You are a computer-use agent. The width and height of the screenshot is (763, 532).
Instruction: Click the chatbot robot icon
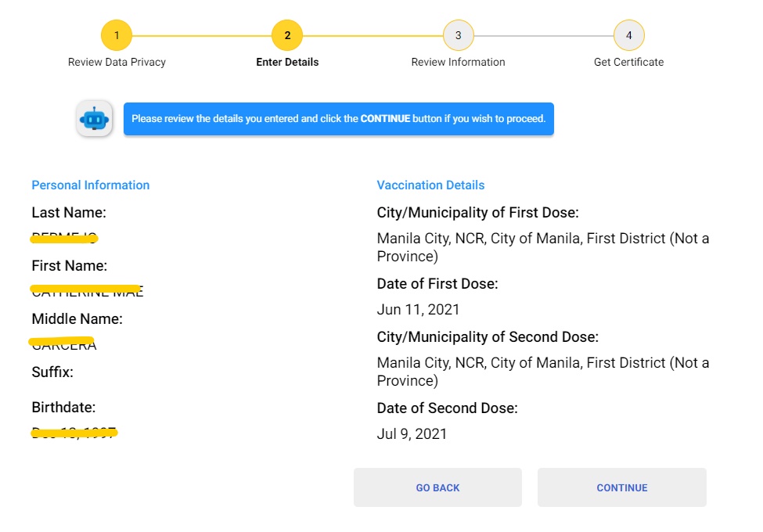(94, 119)
